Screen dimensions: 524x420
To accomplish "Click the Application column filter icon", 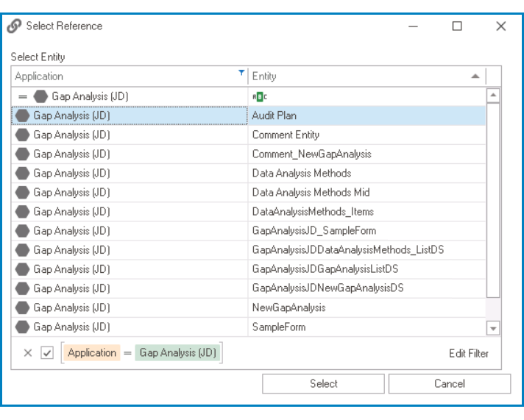I will (241, 73).
